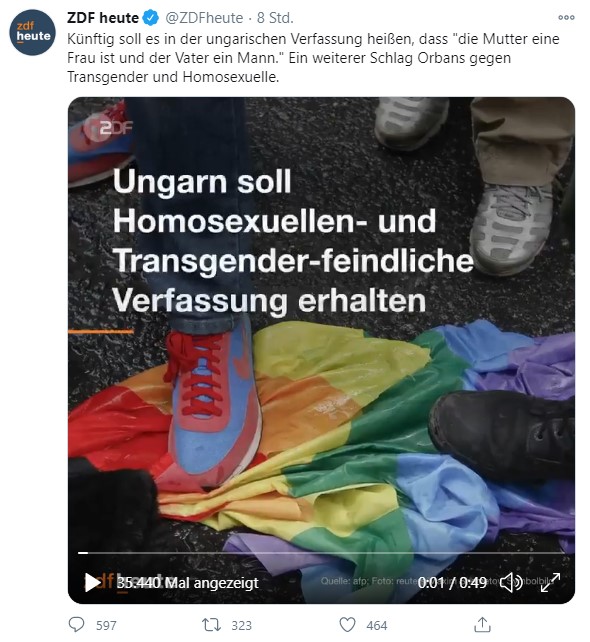Mute the video speaker icon
The width and height of the screenshot is (590, 642).
[511, 582]
